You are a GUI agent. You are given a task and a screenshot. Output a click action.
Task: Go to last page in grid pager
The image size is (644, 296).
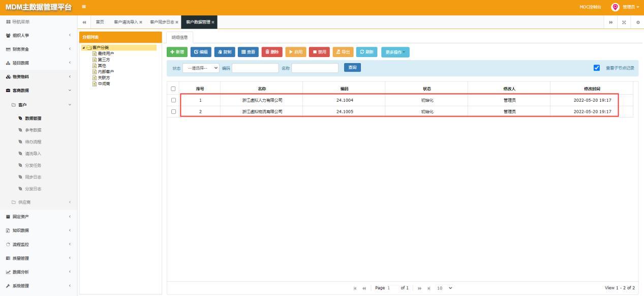[x=429, y=288]
